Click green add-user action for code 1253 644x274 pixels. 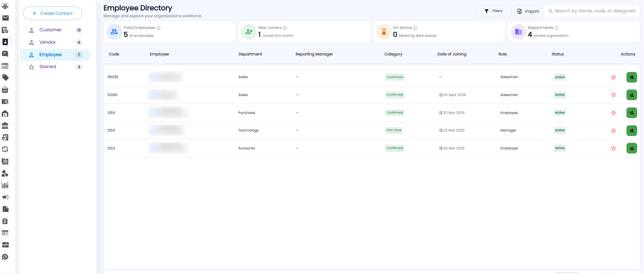632,148
